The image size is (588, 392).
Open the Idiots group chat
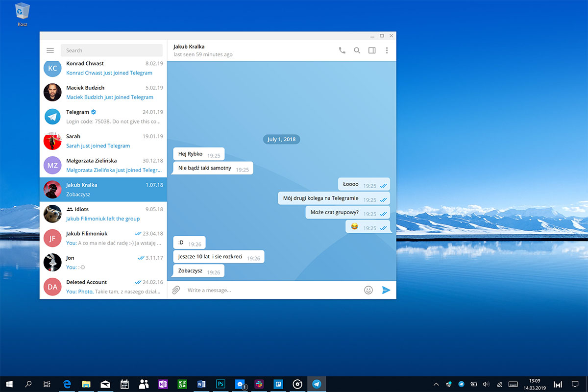click(103, 214)
